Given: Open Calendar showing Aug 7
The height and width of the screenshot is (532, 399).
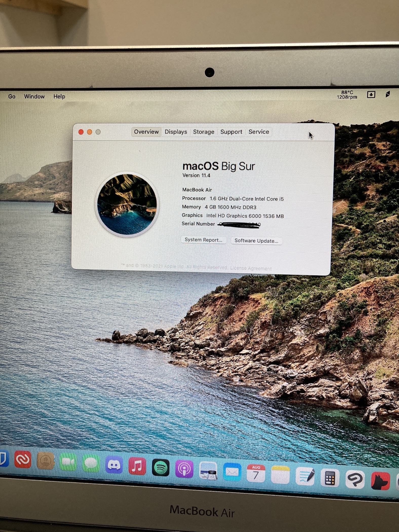Looking at the screenshot, I should coord(256,473).
